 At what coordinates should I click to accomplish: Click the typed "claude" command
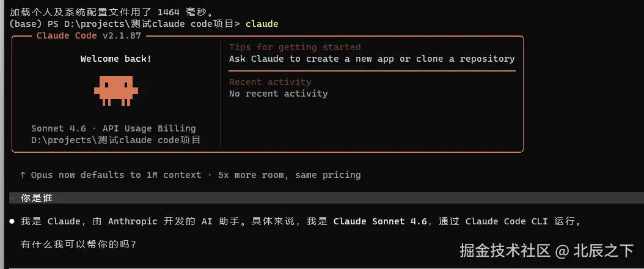(x=262, y=24)
